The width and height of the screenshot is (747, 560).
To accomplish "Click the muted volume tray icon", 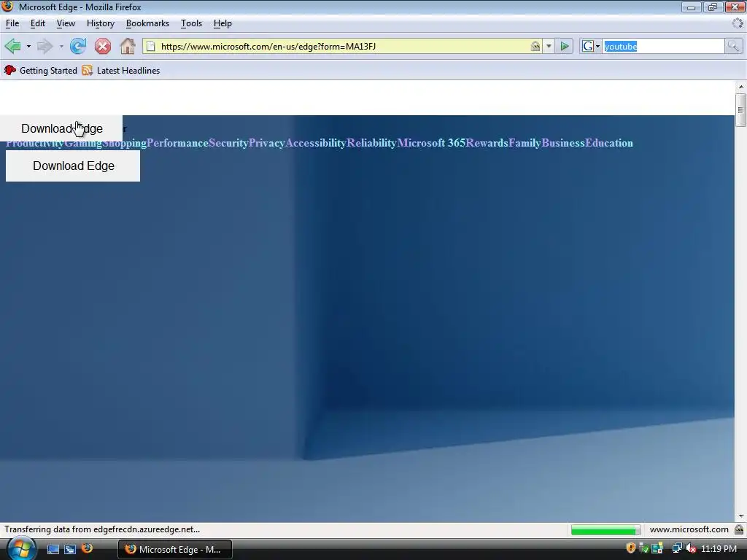I will tap(691, 548).
